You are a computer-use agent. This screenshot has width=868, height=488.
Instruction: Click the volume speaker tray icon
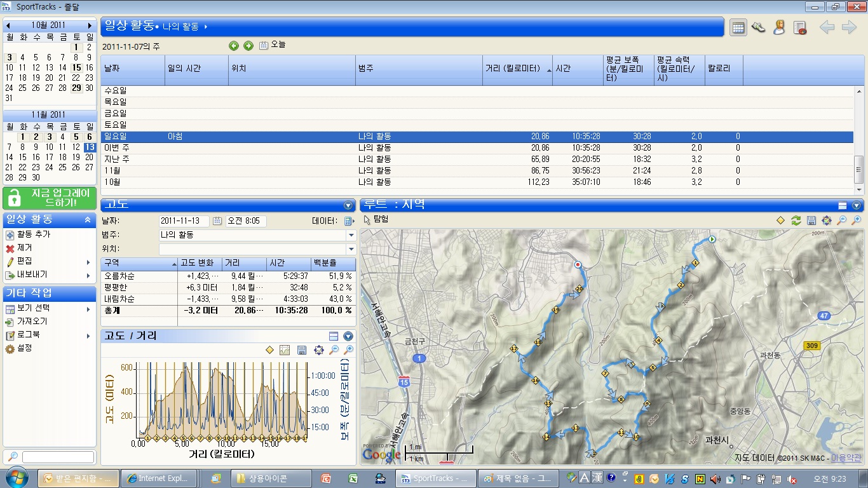coord(715,478)
